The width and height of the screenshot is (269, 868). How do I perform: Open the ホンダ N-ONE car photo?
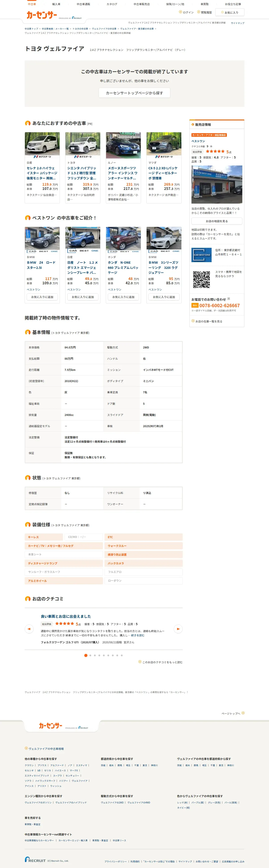click(123, 240)
